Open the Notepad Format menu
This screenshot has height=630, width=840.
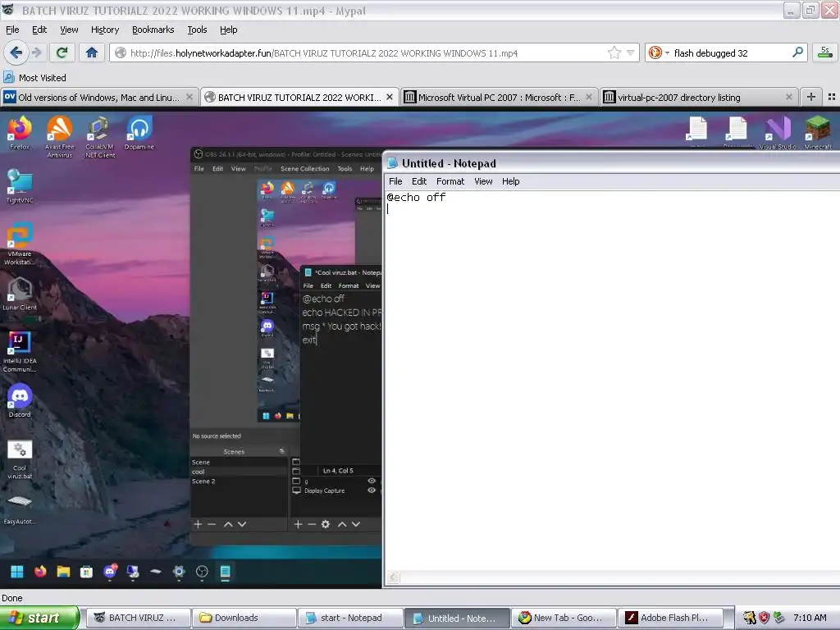450,181
